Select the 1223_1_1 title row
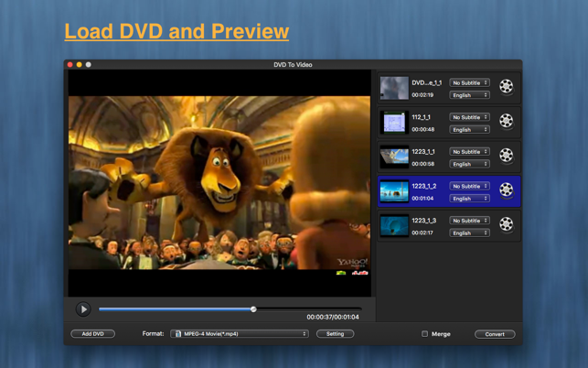Viewport: 588px width, 368px height. (x=449, y=157)
